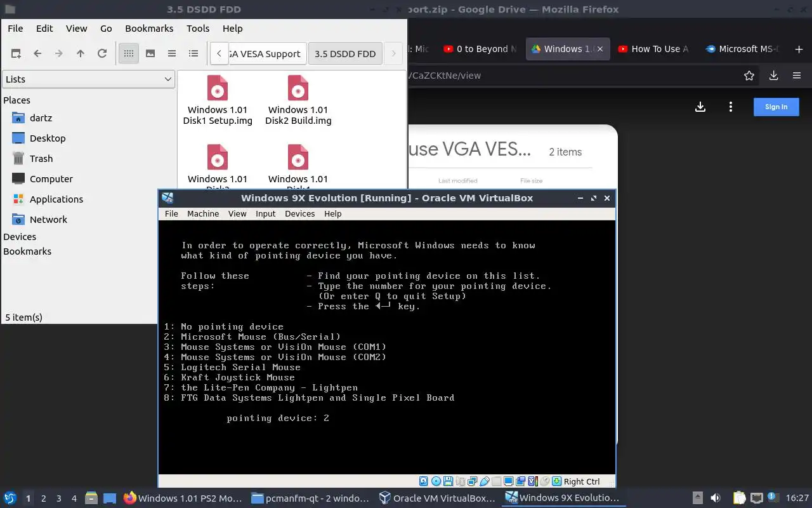Open volume control in system tray
The width and height of the screenshot is (812, 508).
(715, 498)
